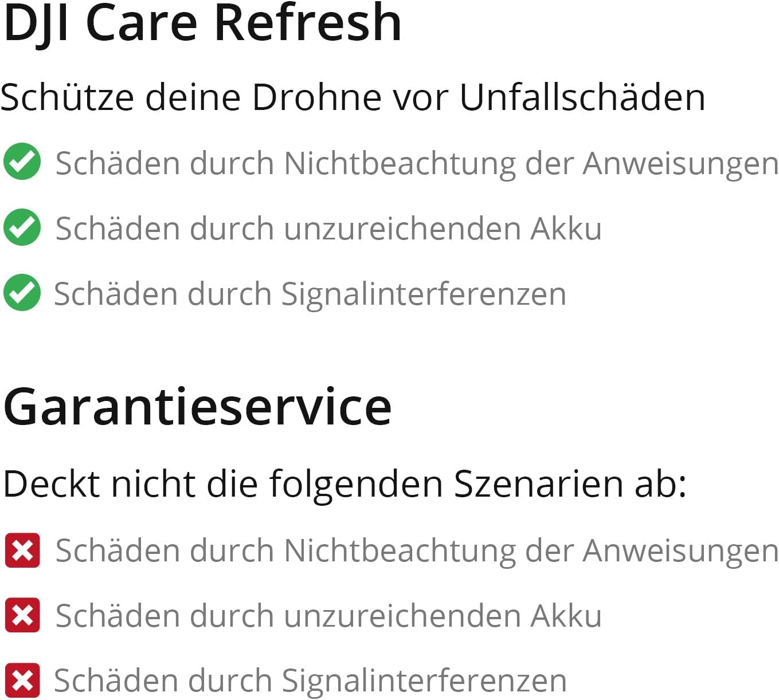This screenshot has height=700, width=779.
Task: Select the Signalinterferenzen text with red X
Action: tap(310, 681)
